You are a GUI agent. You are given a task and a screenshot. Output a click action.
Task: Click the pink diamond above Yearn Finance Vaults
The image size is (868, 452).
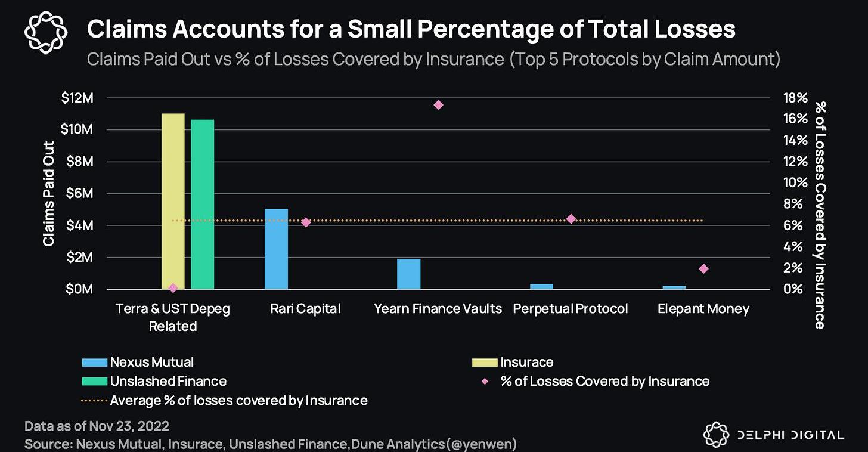pyautogui.click(x=439, y=105)
